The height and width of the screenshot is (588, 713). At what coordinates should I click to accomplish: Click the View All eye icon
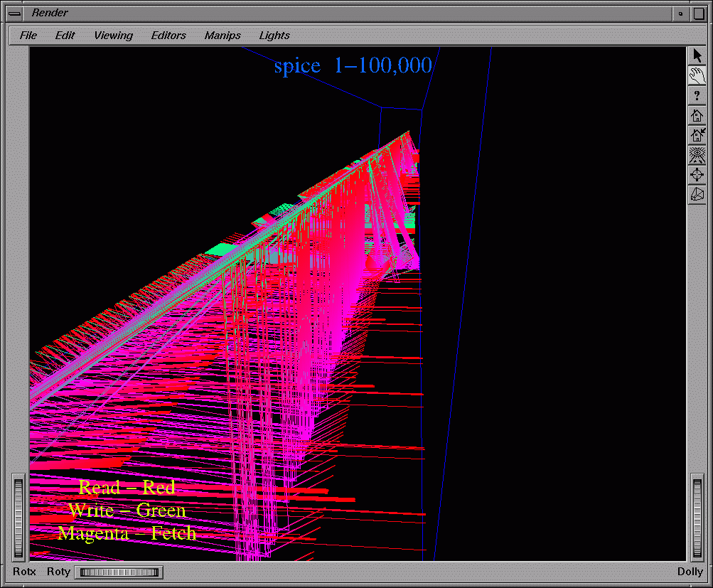point(697,155)
